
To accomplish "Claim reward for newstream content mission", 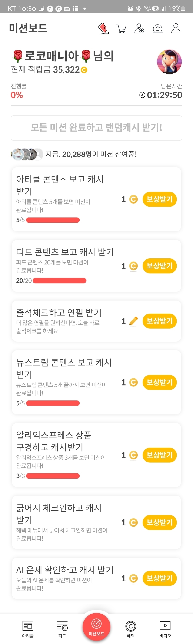I will pyautogui.click(x=160, y=382).
